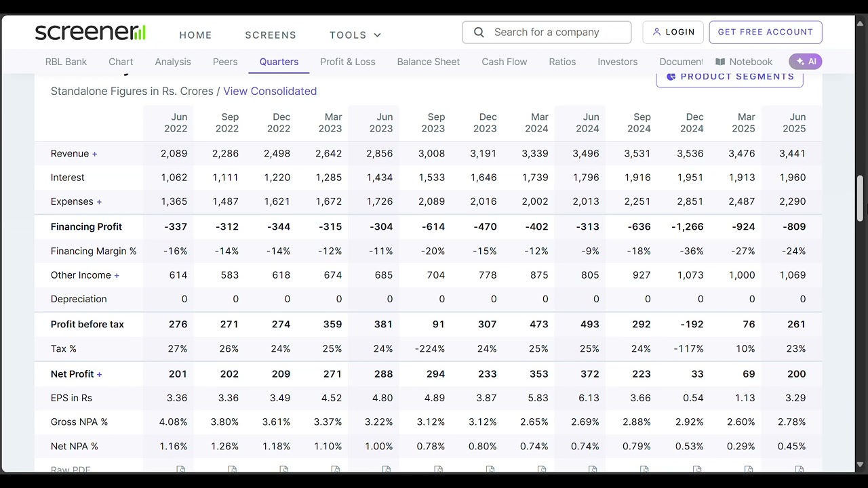Select the Quarters tab
The image size is (868, 488).
click(x=279, y=62)
